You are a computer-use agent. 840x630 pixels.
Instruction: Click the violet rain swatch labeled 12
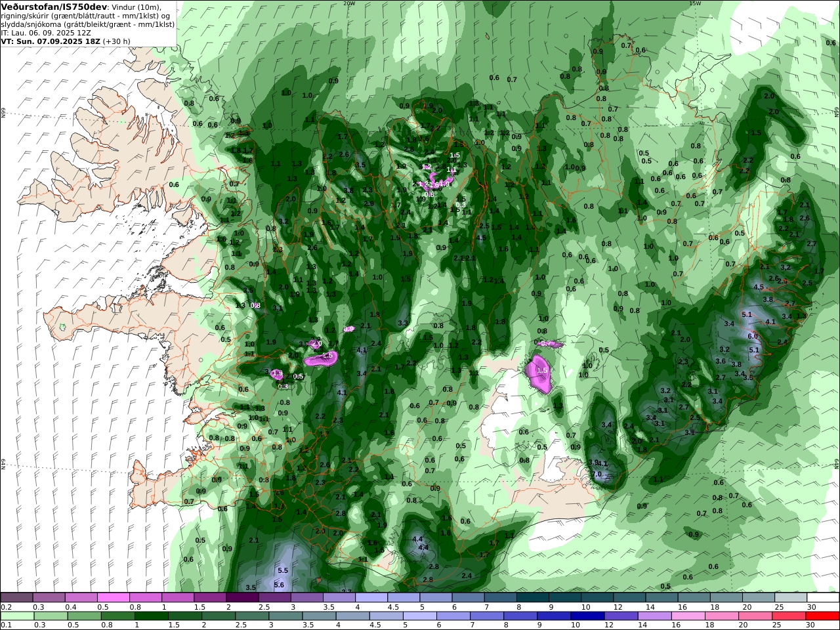(620, 616)
